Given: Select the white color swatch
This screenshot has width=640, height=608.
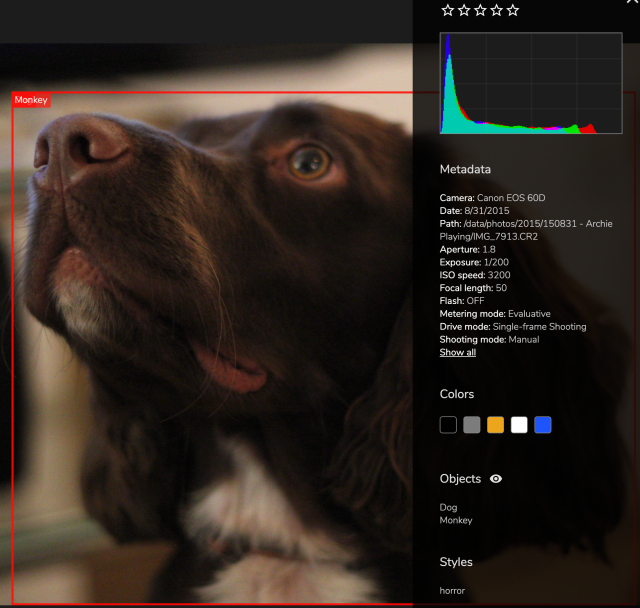Looking at the screenshot, I should coord(519,425).
